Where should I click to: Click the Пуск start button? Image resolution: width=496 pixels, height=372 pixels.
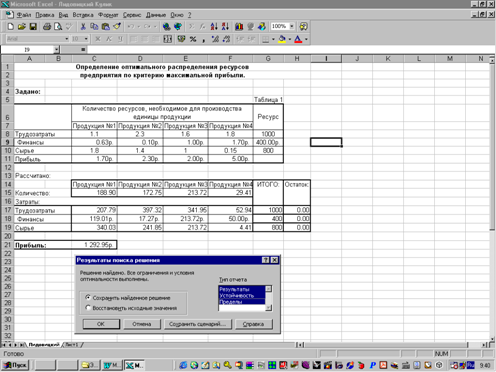[16, 365]
